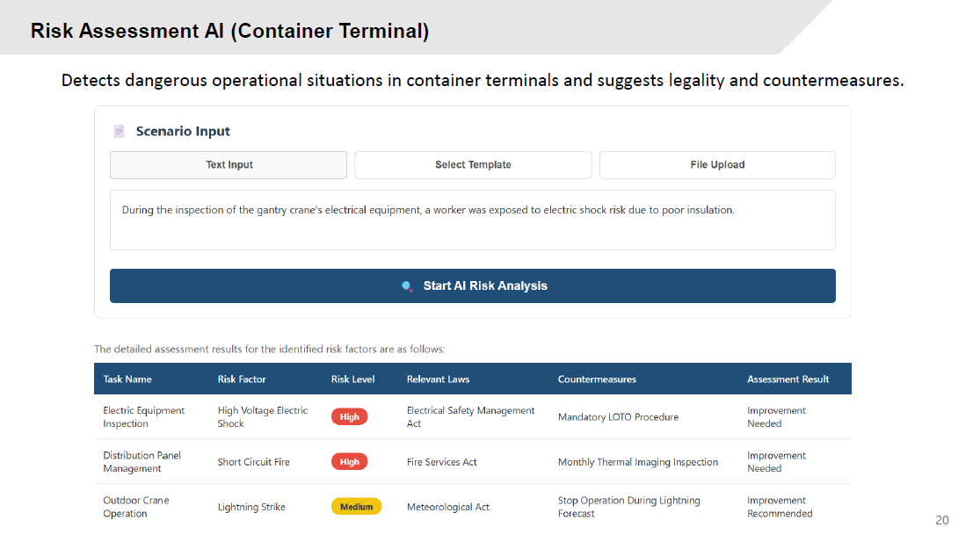Choose the File Upload tab
The height and width of the screenshot is (549, 980).
(717, 165)
